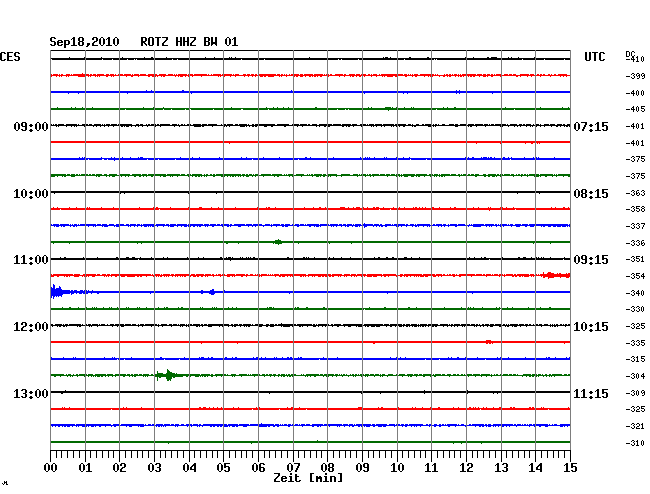The height and width of the screenshot is (494, 650).
Task: Select the 10 minute axis label
Action: tap(397, 468)
